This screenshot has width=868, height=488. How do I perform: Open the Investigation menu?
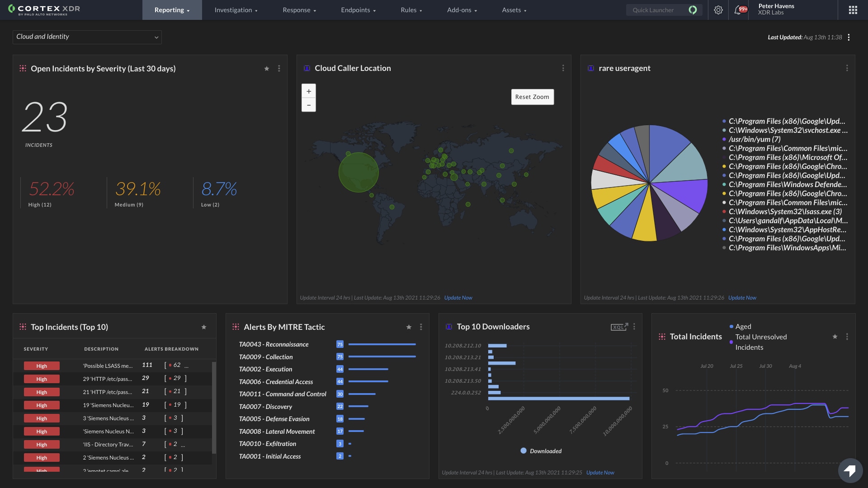[x=236, y=9]
